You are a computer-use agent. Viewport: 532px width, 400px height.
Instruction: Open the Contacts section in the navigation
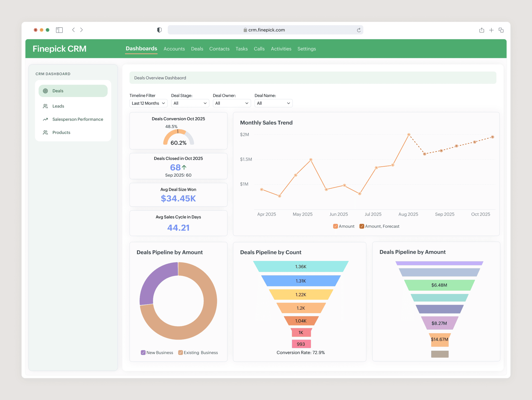[x=219, y=49]
